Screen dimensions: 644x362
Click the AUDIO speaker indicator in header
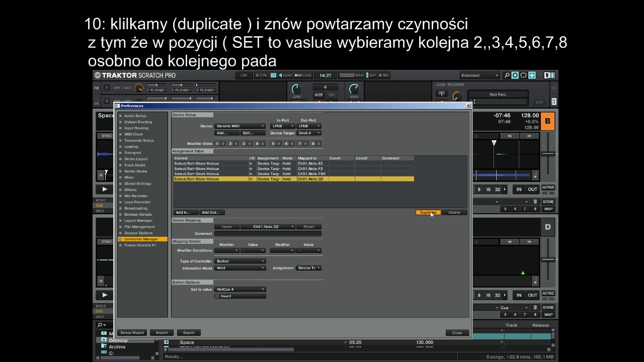click(x=285, y=75)
